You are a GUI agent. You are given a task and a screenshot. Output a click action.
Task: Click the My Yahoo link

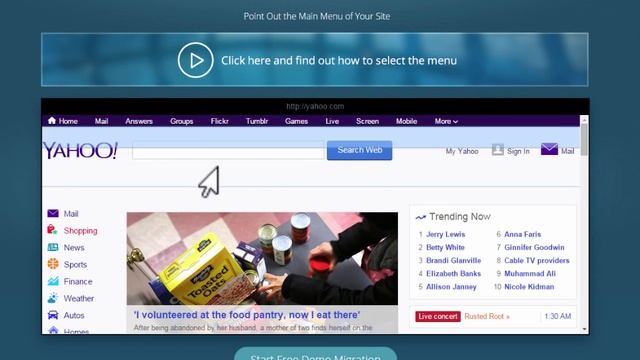point(462,151)
